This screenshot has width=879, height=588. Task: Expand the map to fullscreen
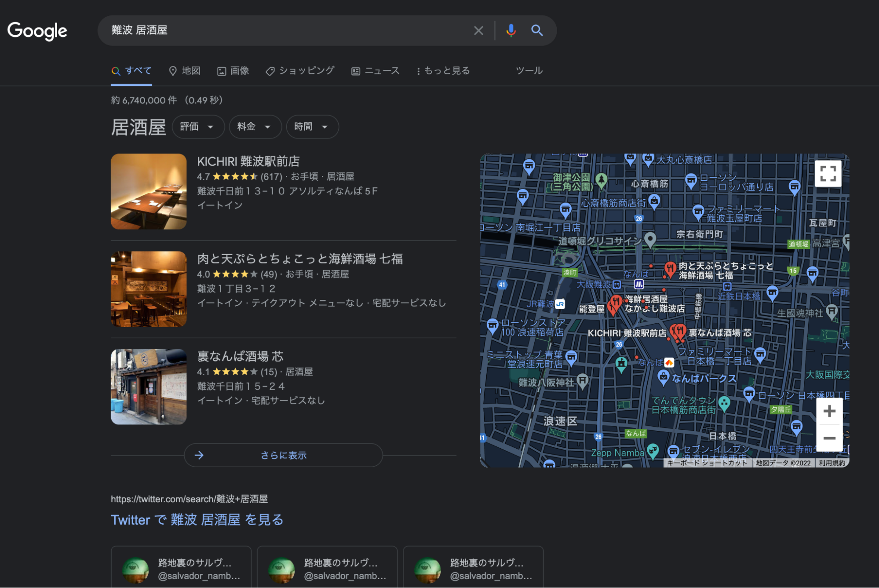tap(828, 173)
